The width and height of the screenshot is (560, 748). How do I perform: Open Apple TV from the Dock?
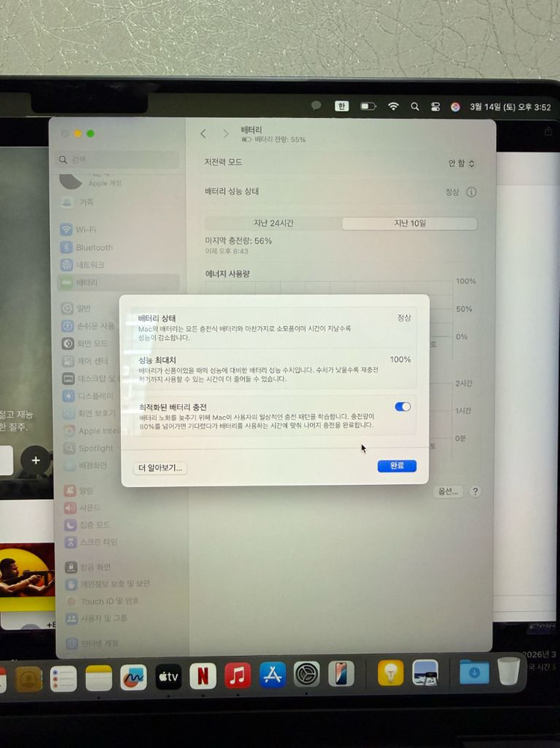169,677
